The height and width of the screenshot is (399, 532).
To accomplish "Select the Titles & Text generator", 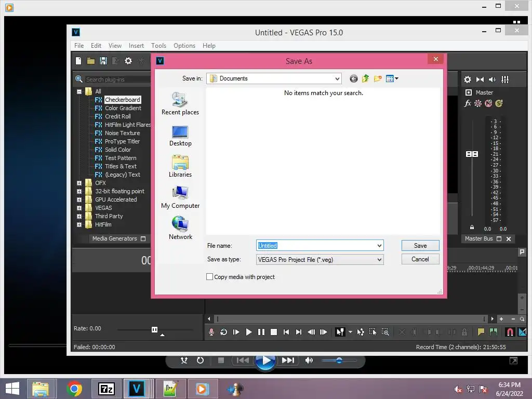I will 121,166.
